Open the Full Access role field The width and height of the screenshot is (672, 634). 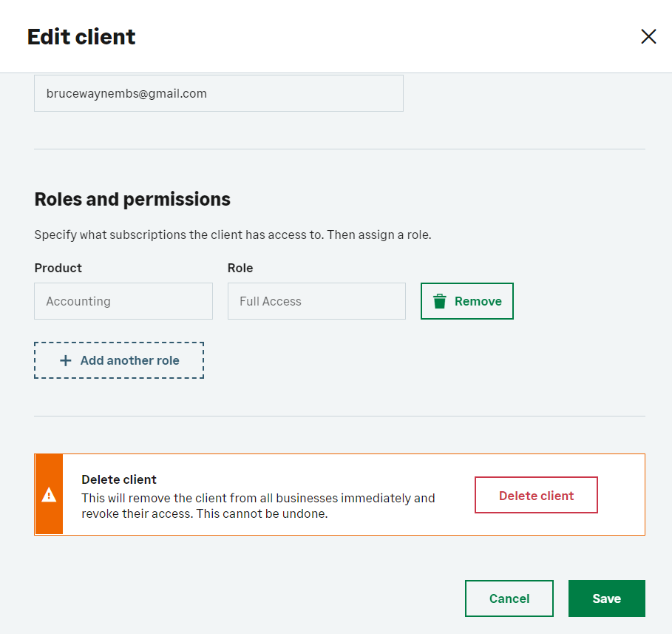(x=316, y=301)
